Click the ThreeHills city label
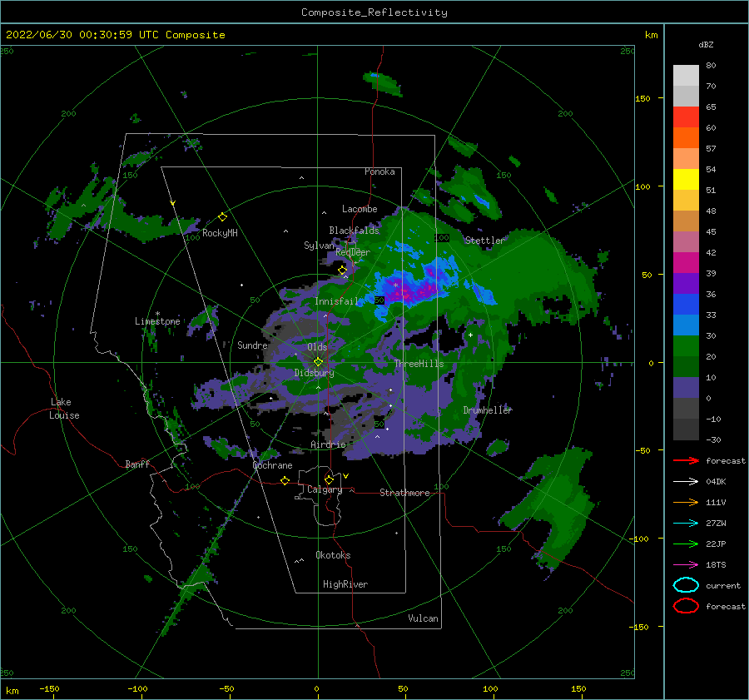This screenshot has width=749, height=700. [419, 364]
